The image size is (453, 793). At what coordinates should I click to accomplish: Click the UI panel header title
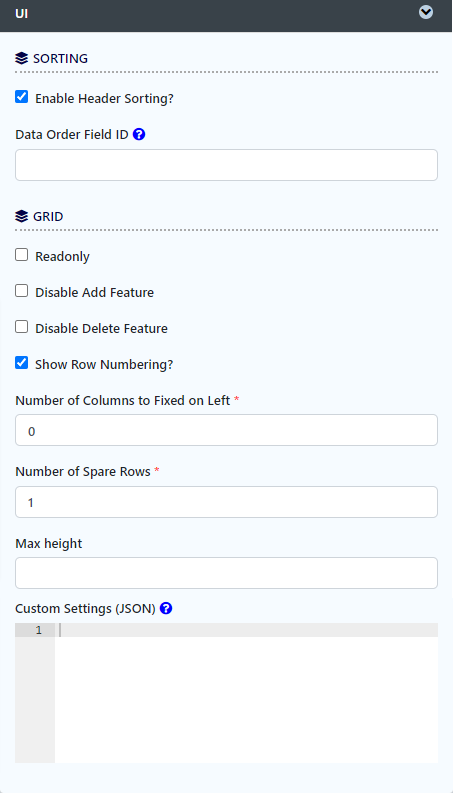[x=22, y=14]
